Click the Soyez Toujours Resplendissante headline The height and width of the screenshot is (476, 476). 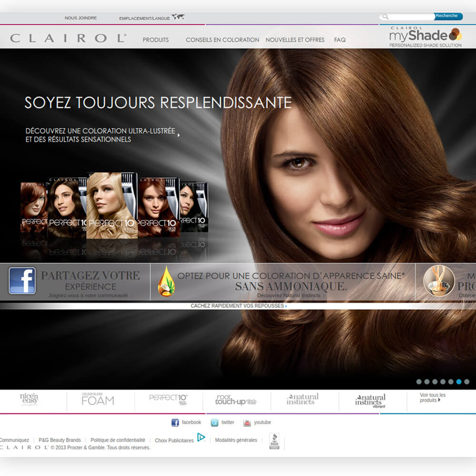click(x=158, y=103)
